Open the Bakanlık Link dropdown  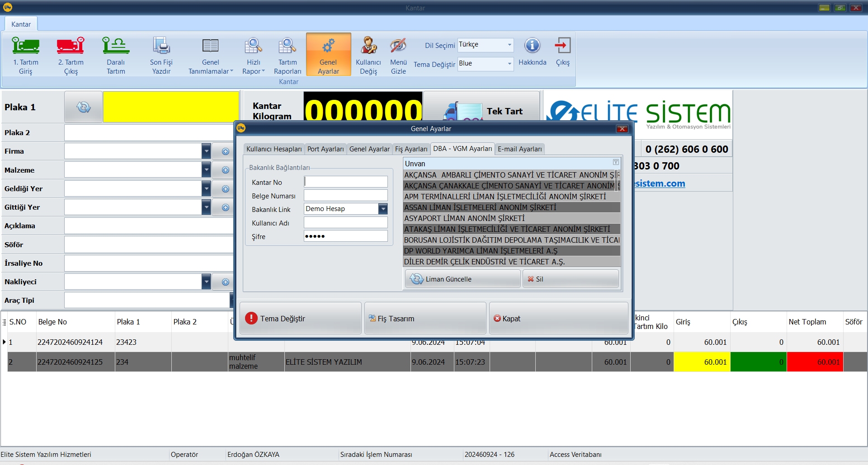[383, 209]
